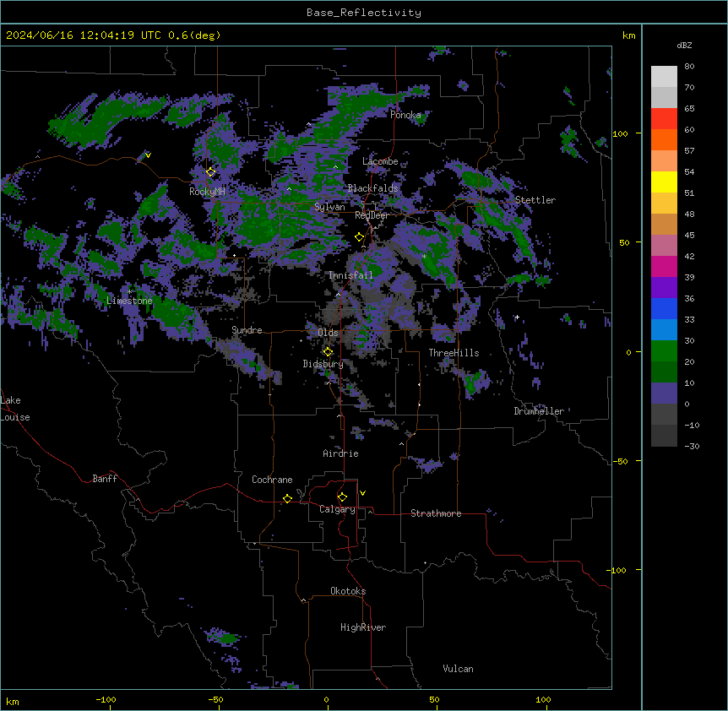Select the HighRiver label
The height and width of the screenshot is (711, 728).
click(363, 627)
